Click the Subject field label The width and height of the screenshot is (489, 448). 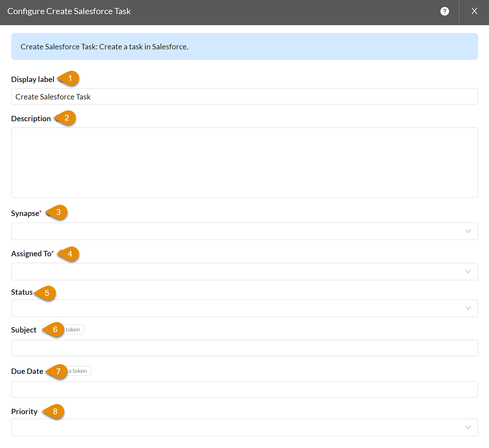pyautogui.click(x=24, y=330)
